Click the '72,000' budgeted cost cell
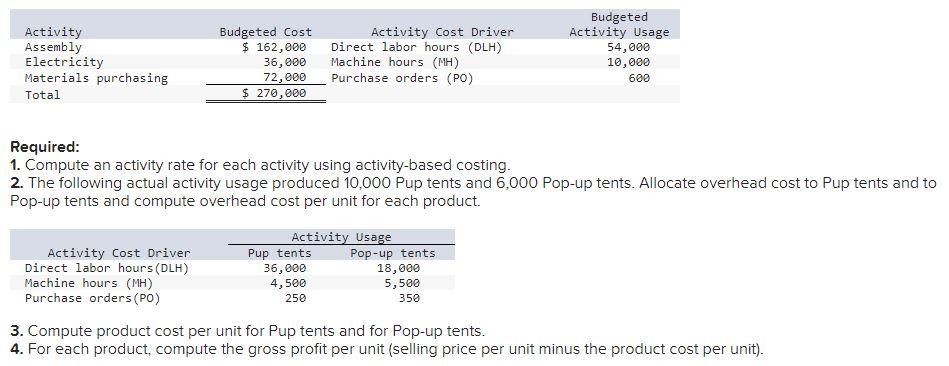The image size is (949, 366). click(x=285, y=77)
